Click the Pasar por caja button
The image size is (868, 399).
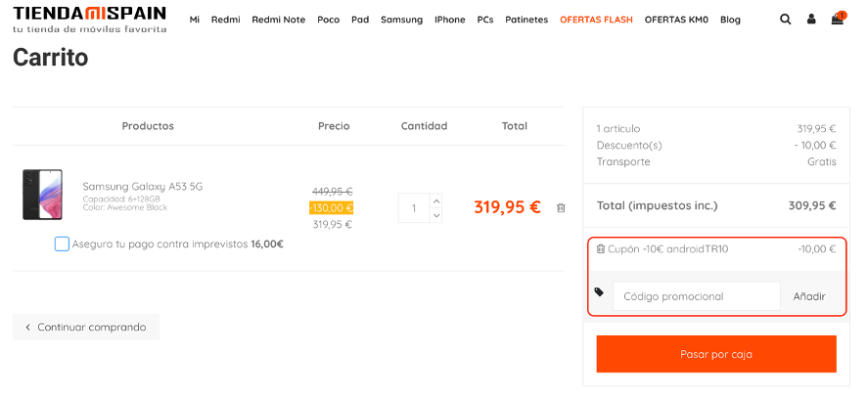(x=716, y=354)
